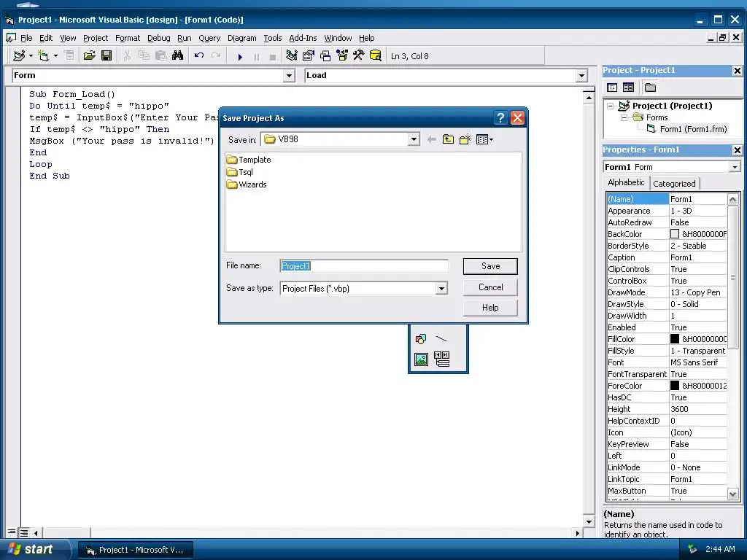Select the Shape tool in toolbox
This screenshot has height=560, width=747.
[421, 339]
